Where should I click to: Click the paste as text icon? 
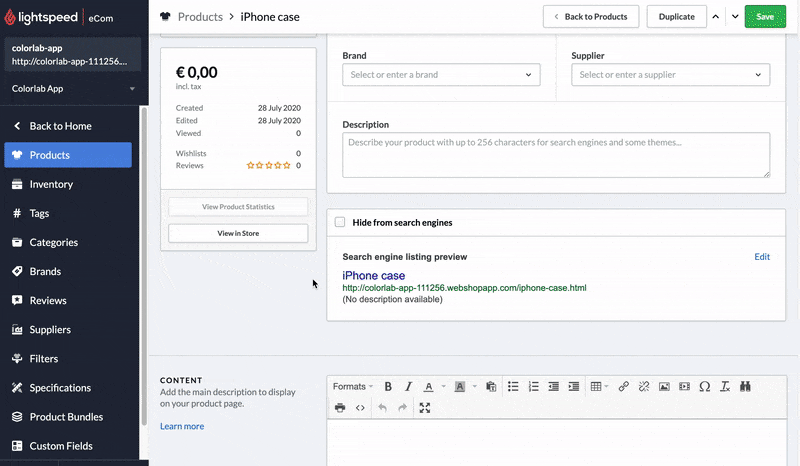click(x=491, y=386)
